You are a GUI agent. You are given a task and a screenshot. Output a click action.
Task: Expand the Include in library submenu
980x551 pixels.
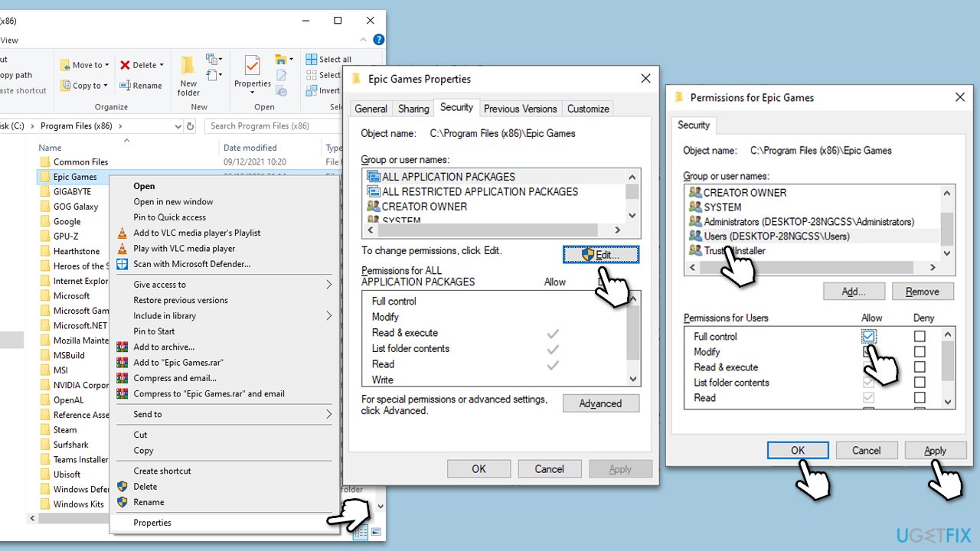(329, 316)
